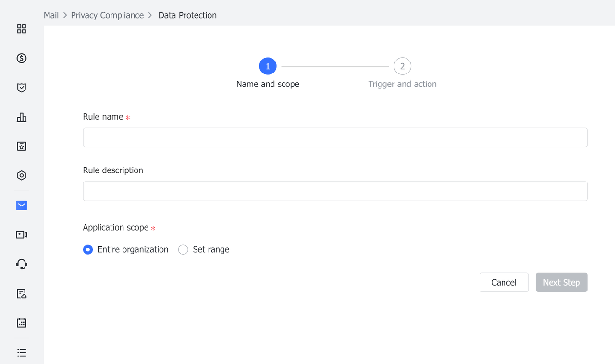The image size is (615, 364).
Task: Open the list-menu icon at sidebar bottom
Action: tap(22, 352)
